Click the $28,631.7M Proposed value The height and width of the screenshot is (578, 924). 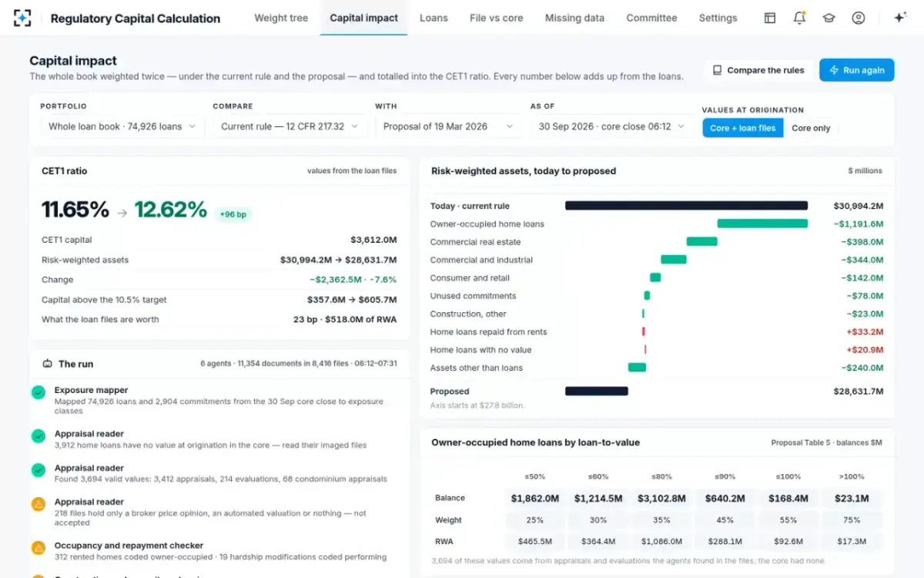tap(858, 391)
